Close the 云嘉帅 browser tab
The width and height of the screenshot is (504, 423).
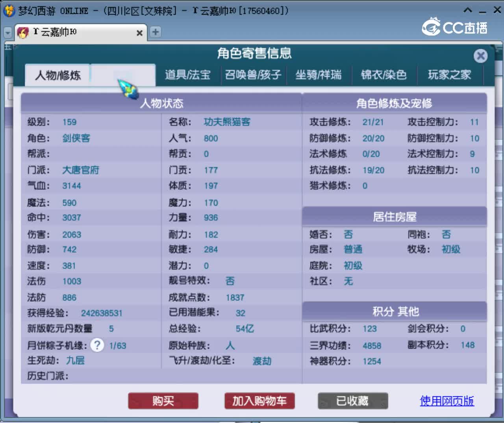coord(139,33)
